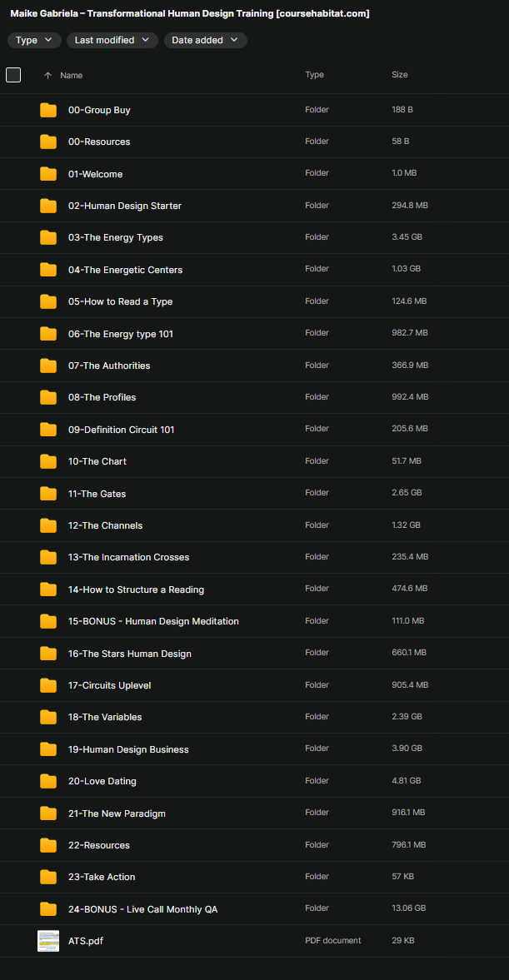
Task: Open the ATS.pdf file name
Action: coord(86,941)
